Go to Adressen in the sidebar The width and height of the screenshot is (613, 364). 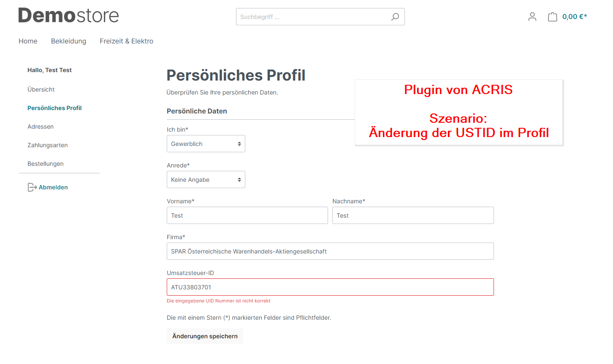pos(41,127)
